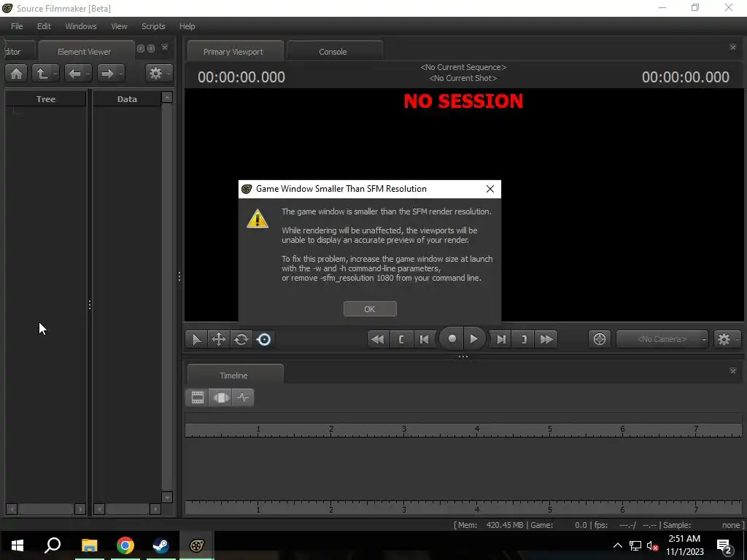Switch to the Graph Editor timeline mode
The height and width of the screenshot is (560, 747).
243,397
